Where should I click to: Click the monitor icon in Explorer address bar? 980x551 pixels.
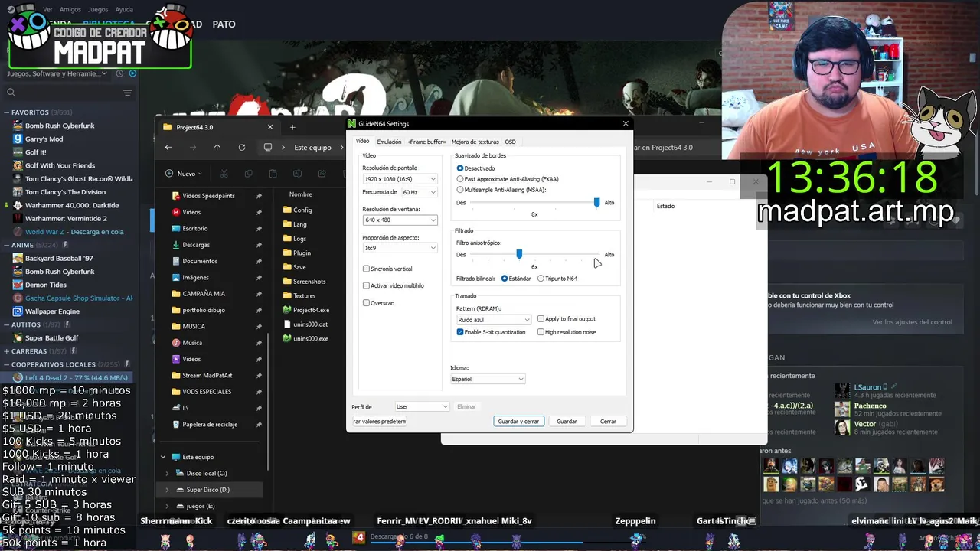(x=268, y=147)
